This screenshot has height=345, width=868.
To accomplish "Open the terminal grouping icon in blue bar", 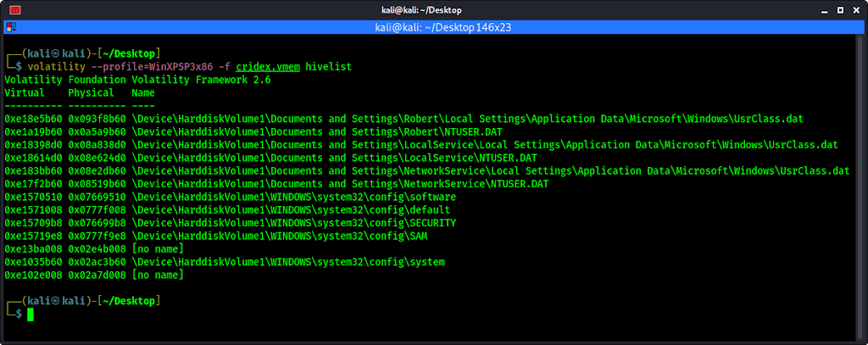I will point(11,27).
